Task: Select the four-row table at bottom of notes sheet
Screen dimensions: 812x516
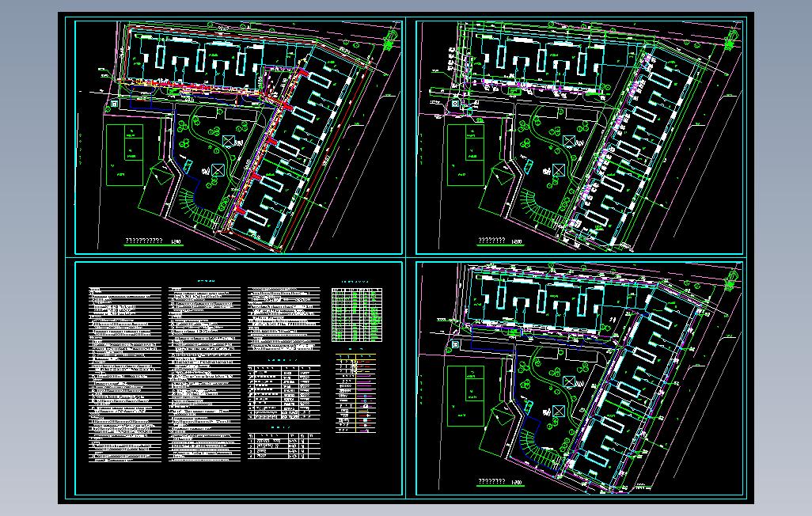Action: tap(283, 446)
